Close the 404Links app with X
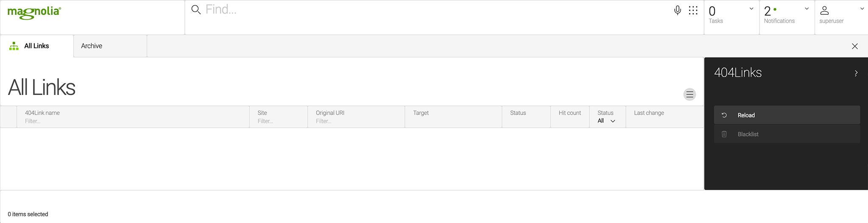Viewport: 868px width, 223px height. click(855, 46)
